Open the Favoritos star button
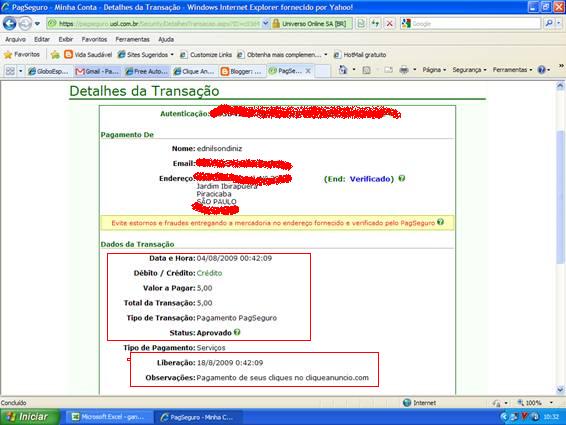The height and width of the screenshot is (425, 566). tap(22, 55)
